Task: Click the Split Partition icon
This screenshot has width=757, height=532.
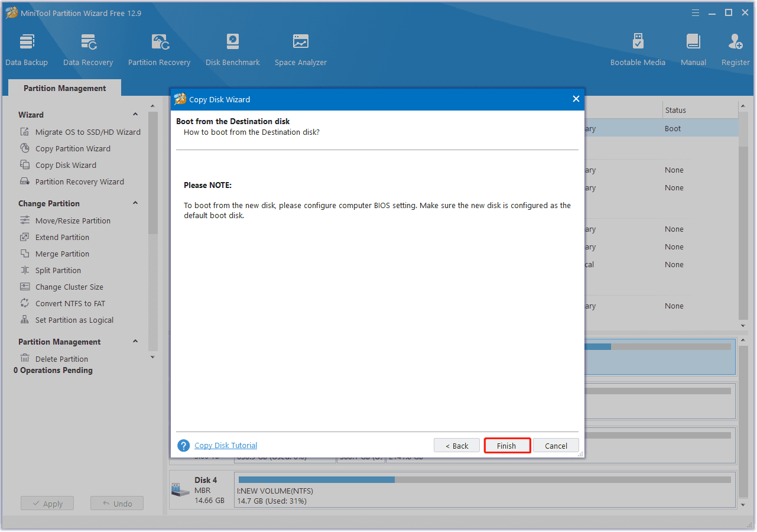Action: [x=25, y=270]
